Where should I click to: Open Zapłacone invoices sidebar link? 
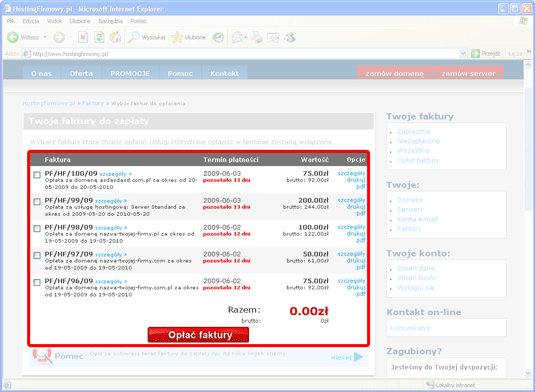pyautogui.click(x=414, y=131)
